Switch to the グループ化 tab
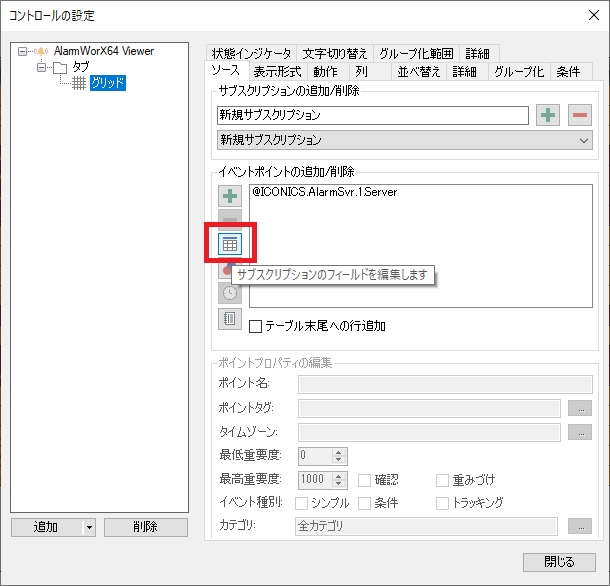 tap(519, 72)
